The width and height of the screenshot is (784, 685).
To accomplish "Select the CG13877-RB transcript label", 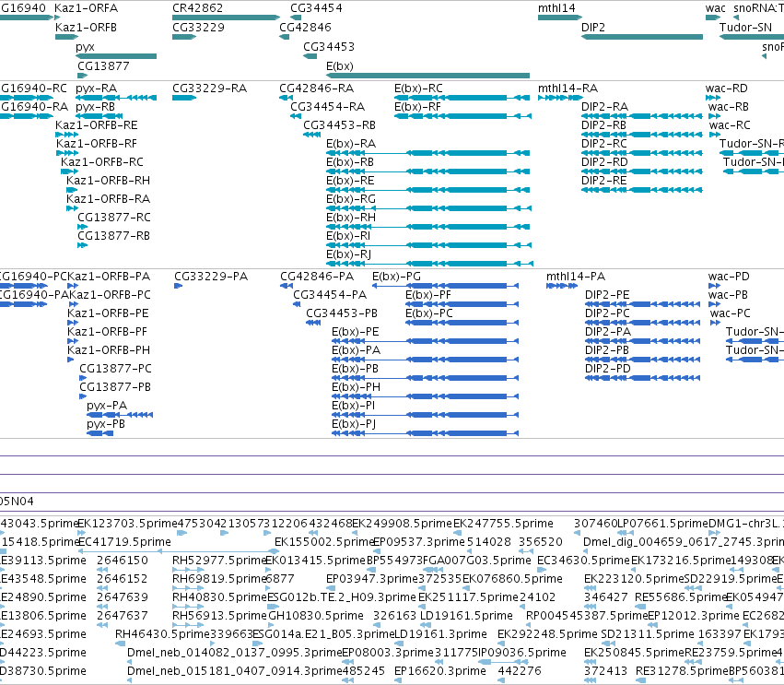I will coord(113,236).
